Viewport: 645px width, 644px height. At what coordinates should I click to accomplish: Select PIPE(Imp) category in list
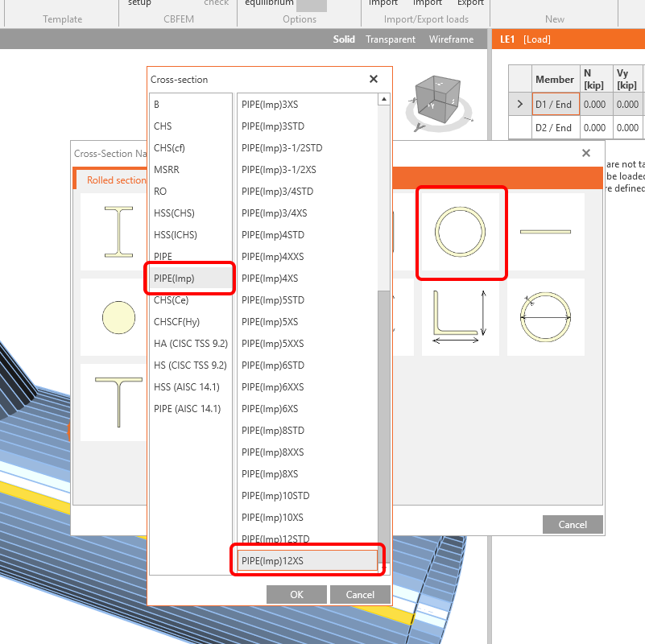189,279
